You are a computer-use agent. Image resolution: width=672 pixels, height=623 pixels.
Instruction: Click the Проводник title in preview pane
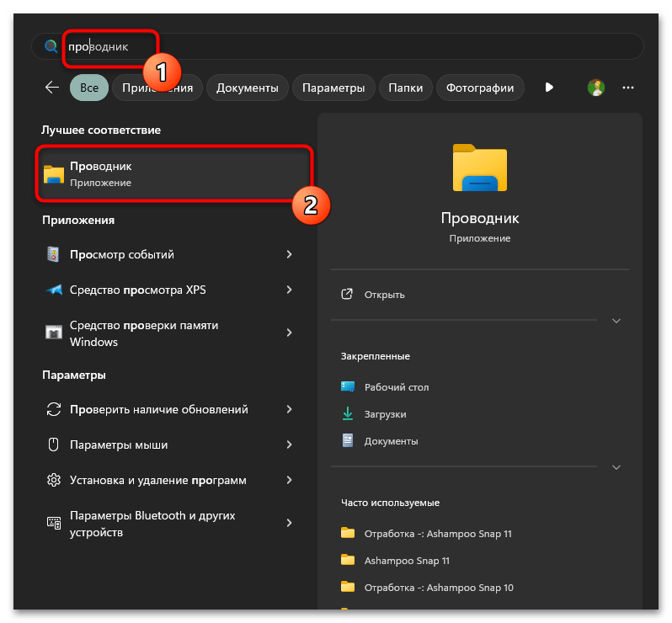(479, 218)
